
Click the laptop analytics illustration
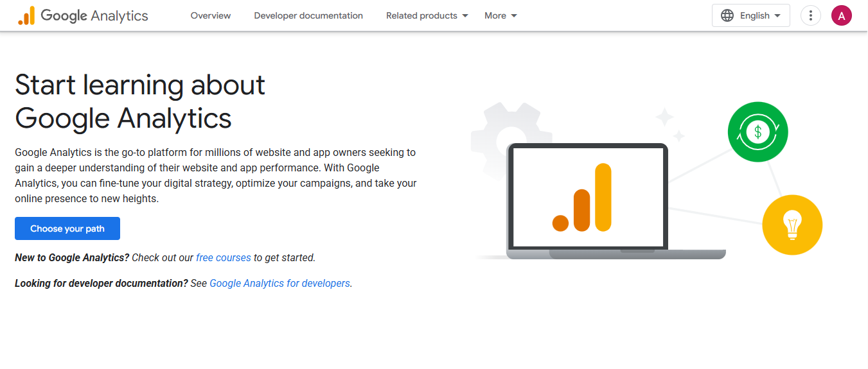pos(616,201)
